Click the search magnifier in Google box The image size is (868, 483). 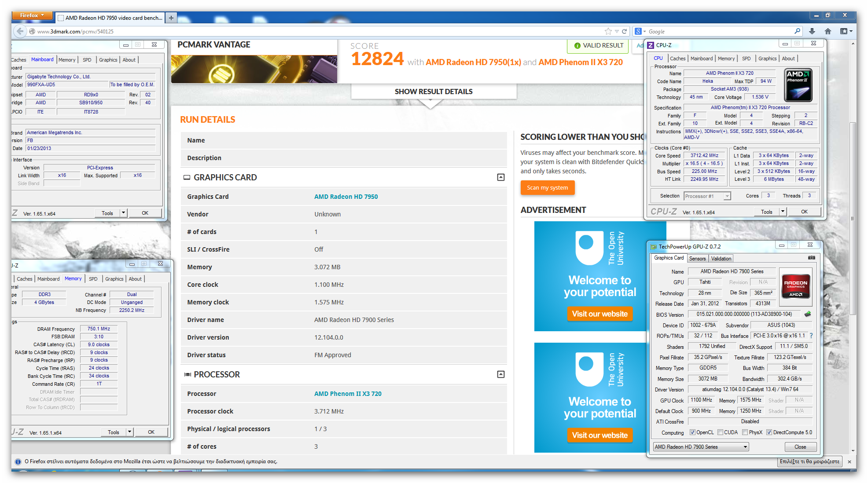(x=797, y=31)
